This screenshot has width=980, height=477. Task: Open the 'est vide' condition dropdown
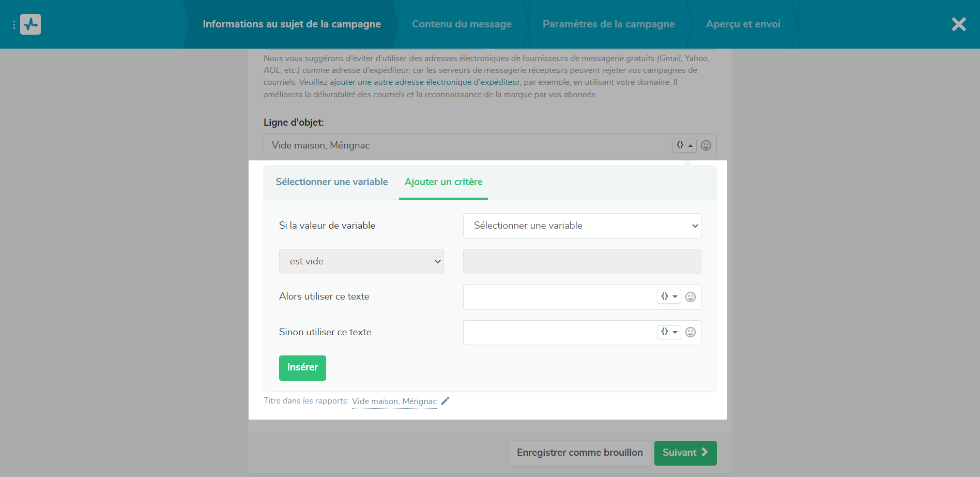tap(361, 261)
